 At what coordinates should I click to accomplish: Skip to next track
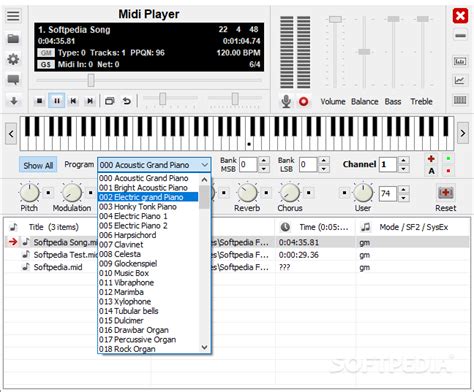(90, 101)
